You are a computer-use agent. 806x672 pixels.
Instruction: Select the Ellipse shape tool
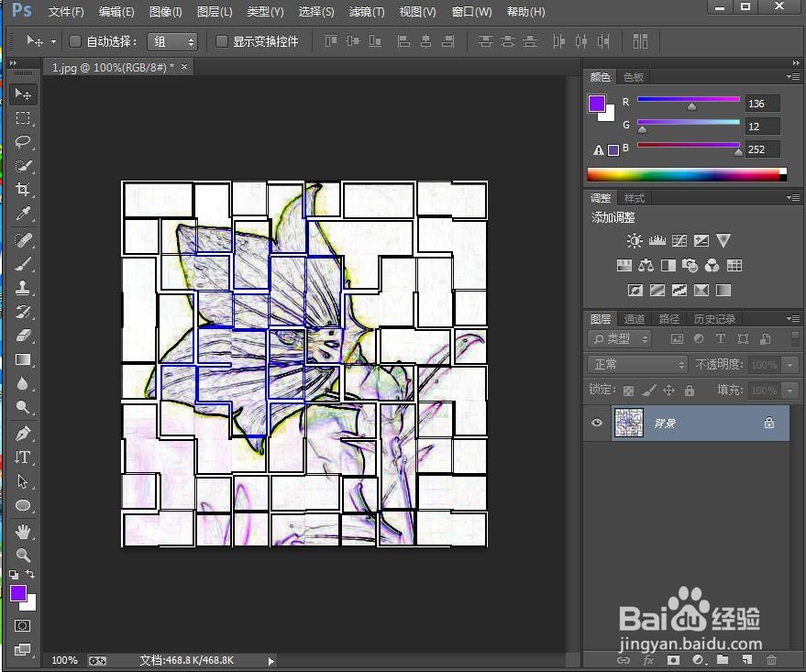(x=23, y=505)
